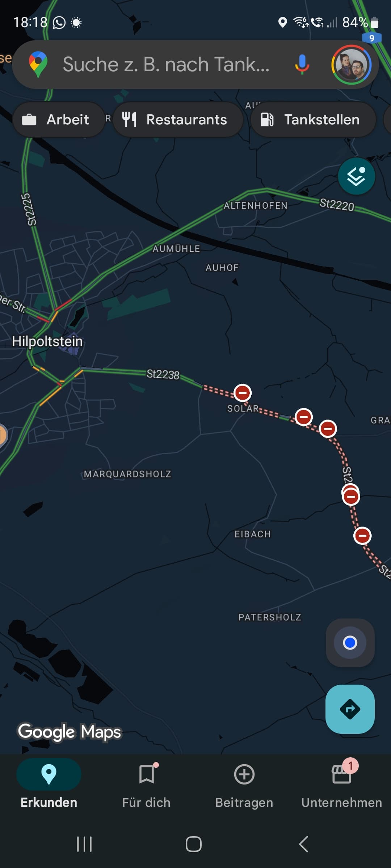The image size is (391, 868).
Task: Open recent apps from the navigation bar
Action: 84,844
